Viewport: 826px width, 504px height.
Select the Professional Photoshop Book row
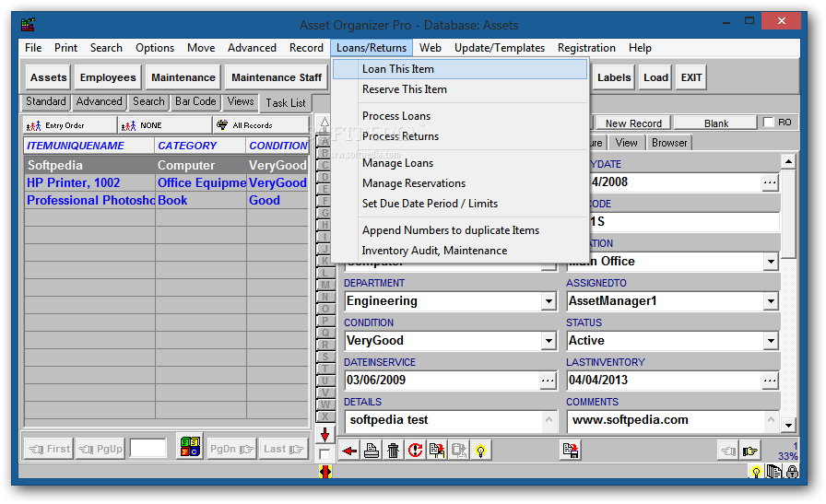point(166,201)
